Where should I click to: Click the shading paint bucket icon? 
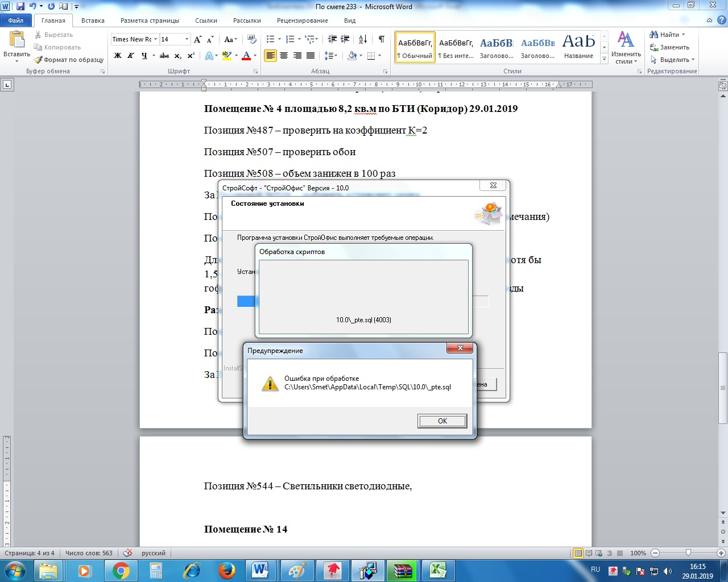352,56
